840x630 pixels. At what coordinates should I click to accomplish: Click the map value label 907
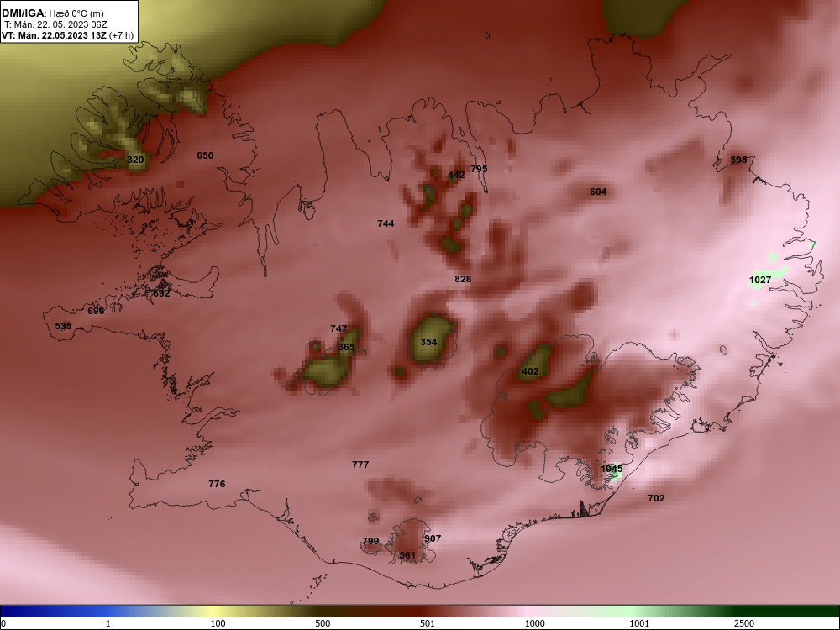pyautogui.click(x=433, y=538)
